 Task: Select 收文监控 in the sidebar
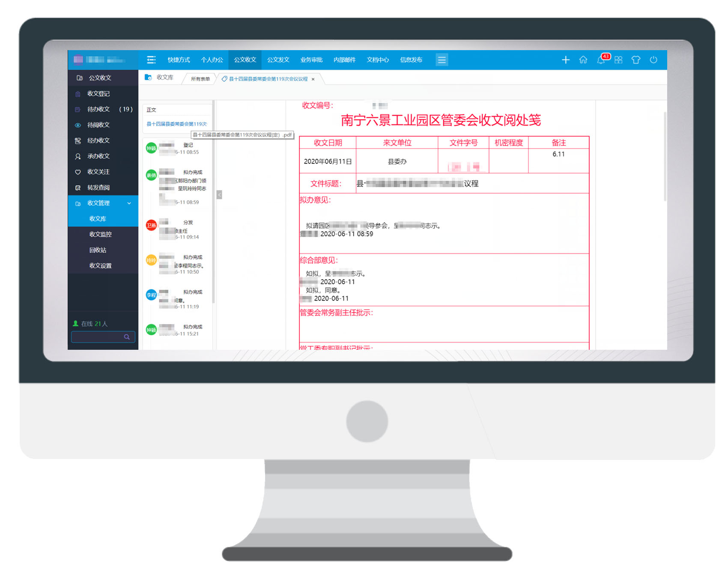click(x=101, y=234)
